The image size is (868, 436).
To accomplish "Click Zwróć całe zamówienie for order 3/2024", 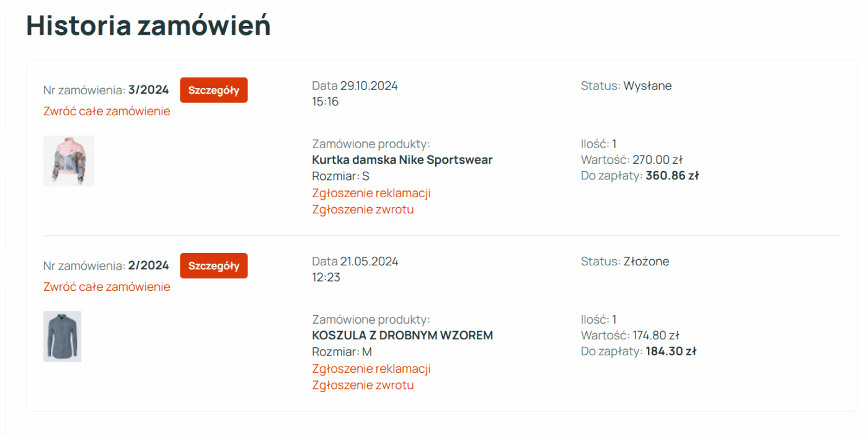I will [x=107, y=111].
